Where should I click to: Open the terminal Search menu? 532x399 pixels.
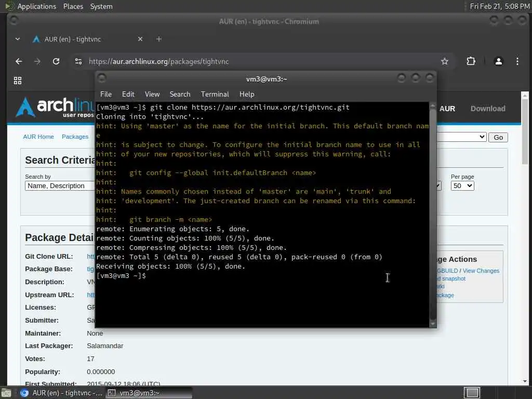pos(180,95)
